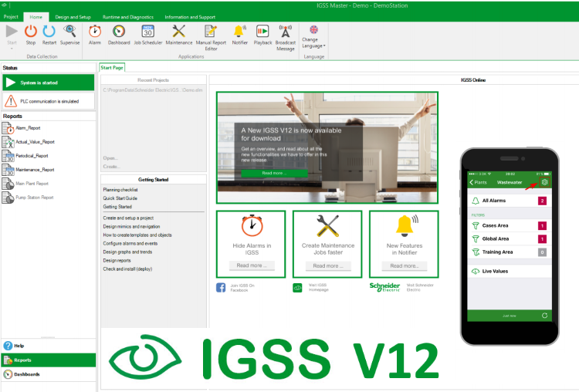
Task: Open the Alarm application icon
Action: (95, 32)
